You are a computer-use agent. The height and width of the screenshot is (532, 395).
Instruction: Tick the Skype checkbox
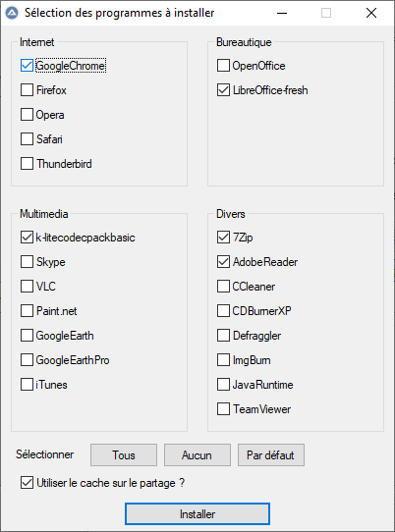[27, 262]
